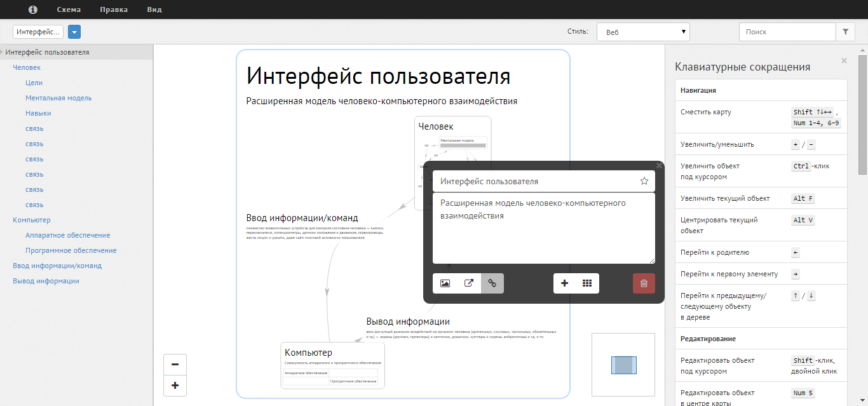Select Вывод информации in the tree
This screenshot has height=406, width=868.
click(46, 281)
